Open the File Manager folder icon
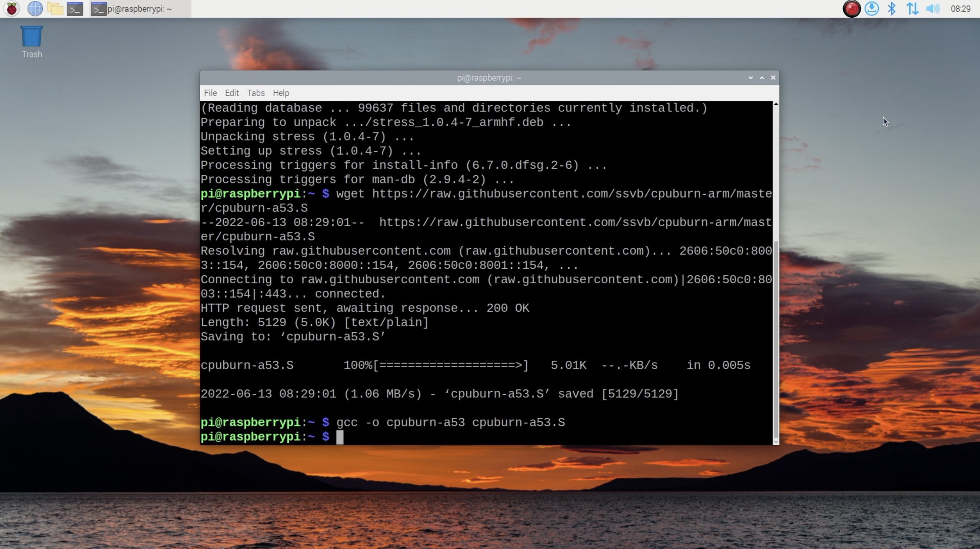The image size is (980, 549). tap(55, 8)
